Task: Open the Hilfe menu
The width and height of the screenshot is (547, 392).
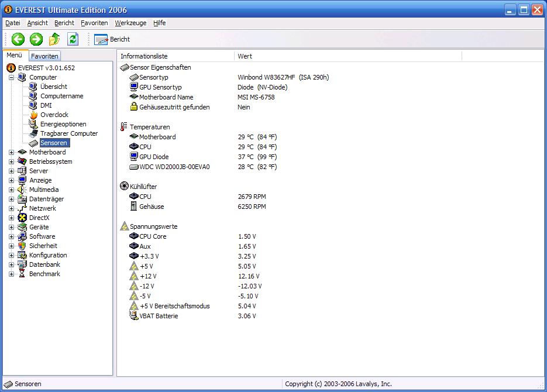Action: [160, 23]
